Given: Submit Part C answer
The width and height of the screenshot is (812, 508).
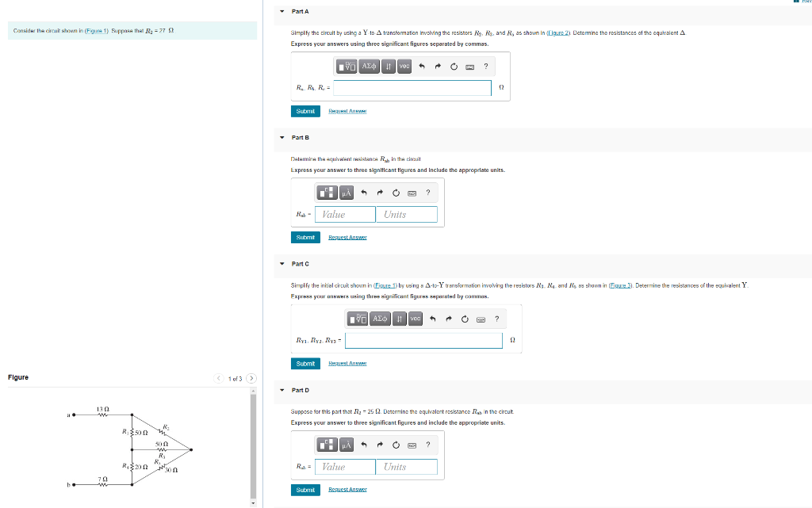Looking at the screenshot, I should pyautogui.click(x=305, y=364).
